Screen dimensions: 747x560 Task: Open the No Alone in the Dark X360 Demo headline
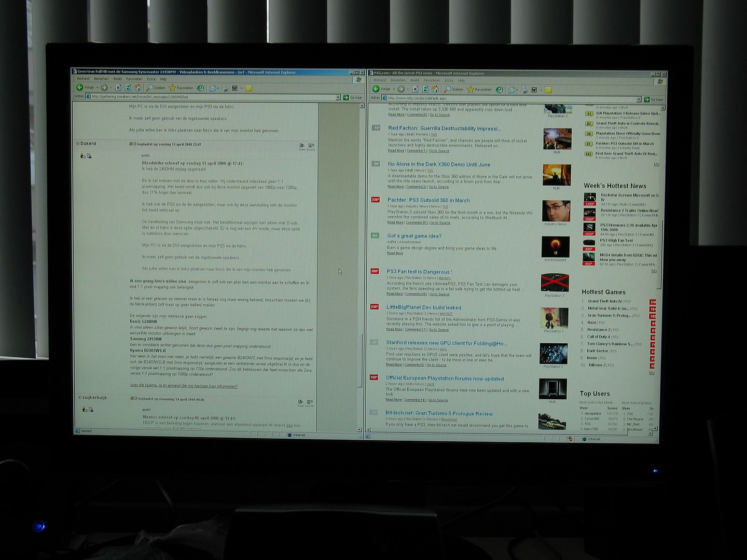pos(439,164)
